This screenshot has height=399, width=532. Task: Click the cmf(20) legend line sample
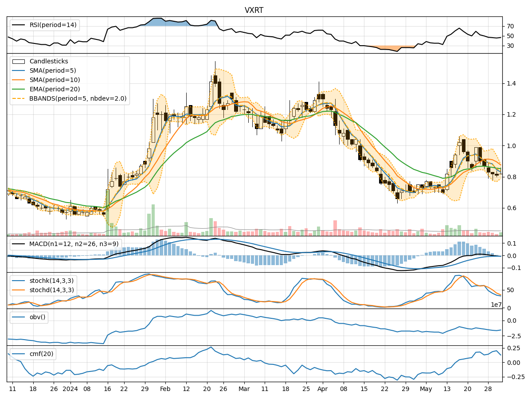(x=19, y=354)
